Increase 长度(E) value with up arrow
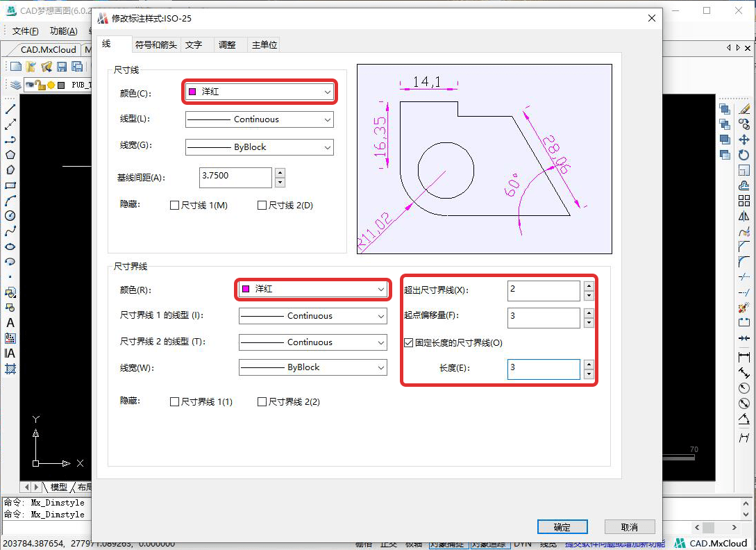756x550 pixels. tap(589, 365)
